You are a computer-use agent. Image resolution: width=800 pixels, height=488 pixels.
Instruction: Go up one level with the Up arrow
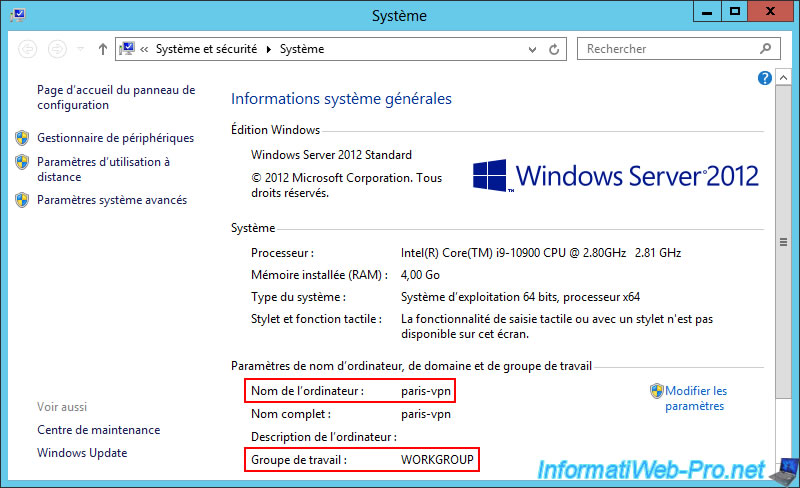click(x=103, y=49)
